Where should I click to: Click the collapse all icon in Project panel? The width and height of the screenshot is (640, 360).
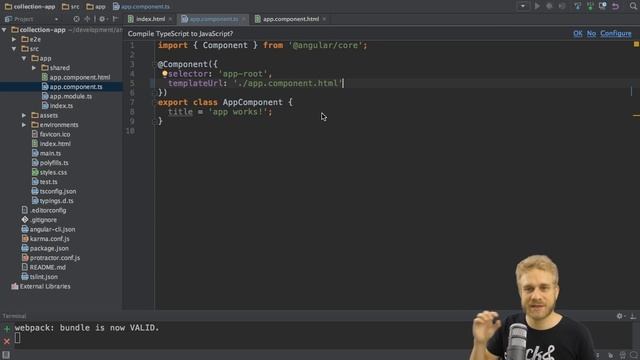[x=87, y=19]
